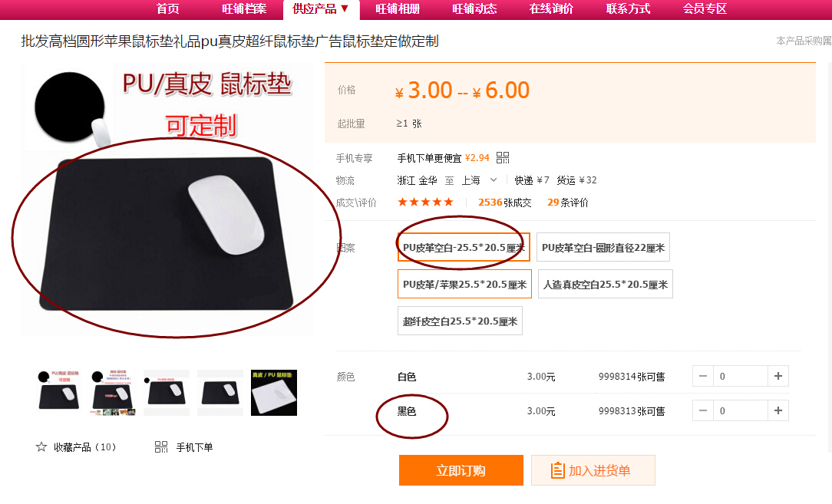
Task: Decrease quantity for 黑色 with minus
Action: 703,410
